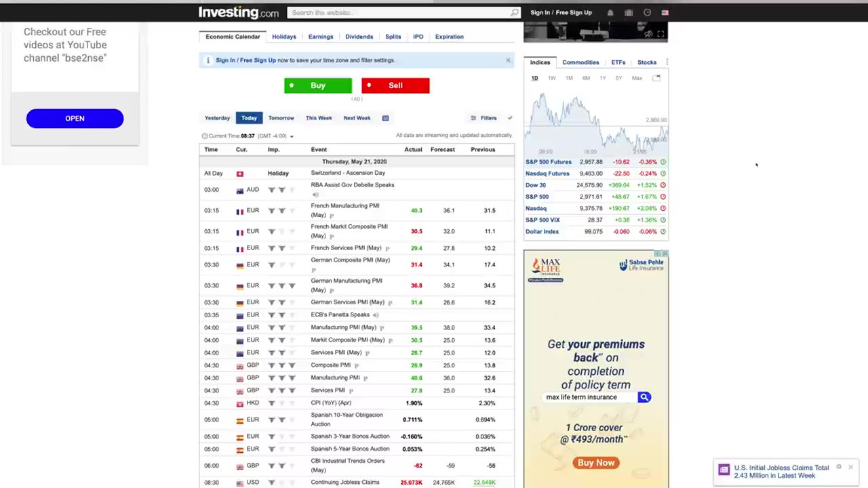Image resolution: width=868 pixels, height=488 pixels.
Task: Click the US flag language icon
Action: click(665, 12)
